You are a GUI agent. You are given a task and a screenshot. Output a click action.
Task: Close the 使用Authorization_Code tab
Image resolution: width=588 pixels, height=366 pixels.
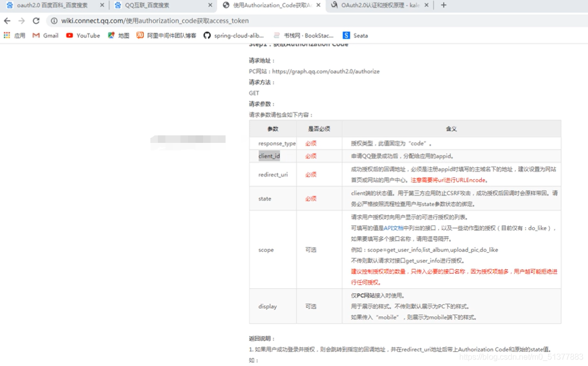(x=318, y=5)
